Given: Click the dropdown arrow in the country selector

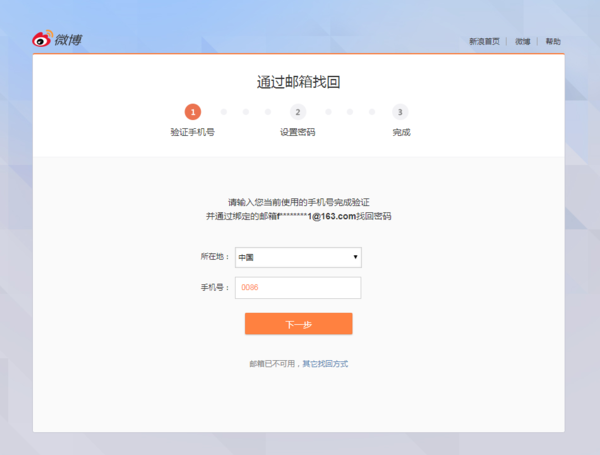Looking at the screenshot, I should coord(355,257).
